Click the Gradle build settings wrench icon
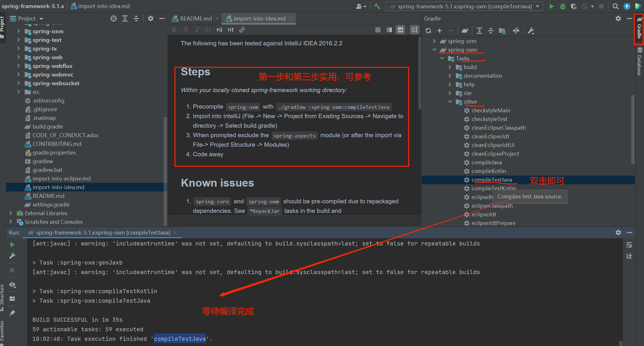Screen dimensions: 644x346 [x=531, y=31]
